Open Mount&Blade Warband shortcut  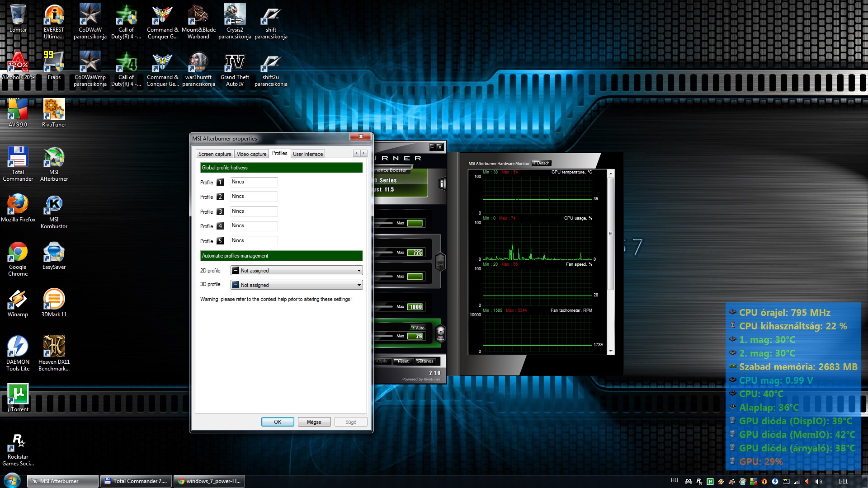(198, 22)
